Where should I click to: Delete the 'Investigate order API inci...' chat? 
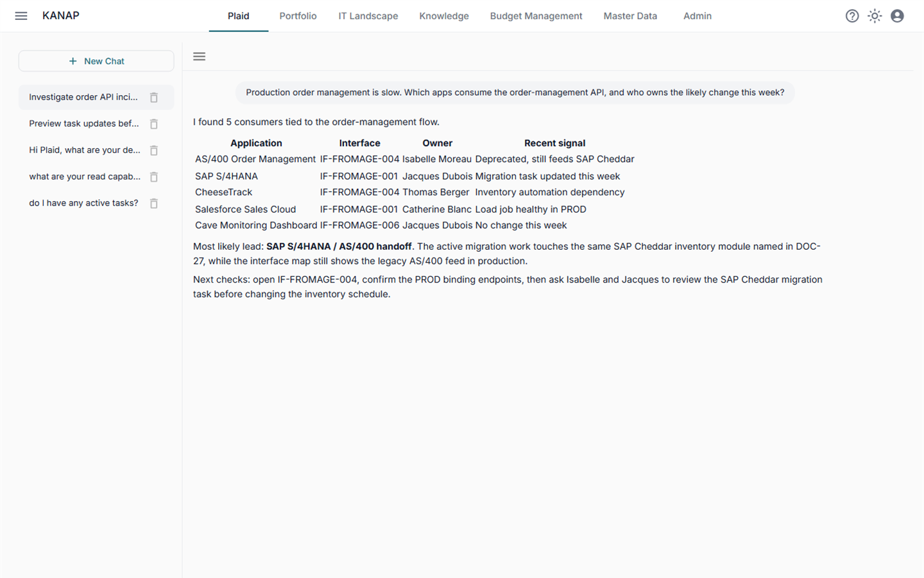coord(154,98)
